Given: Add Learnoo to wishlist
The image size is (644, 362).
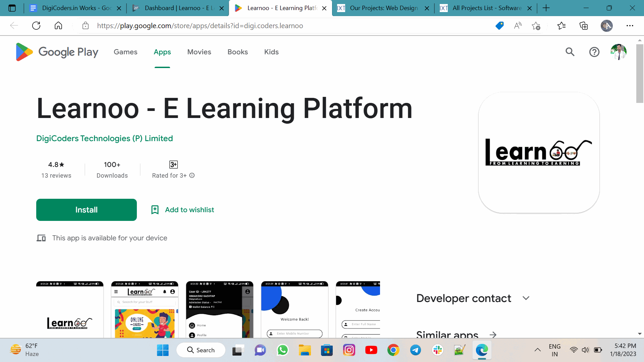Looking at the screenshot, I should [182, 210].
